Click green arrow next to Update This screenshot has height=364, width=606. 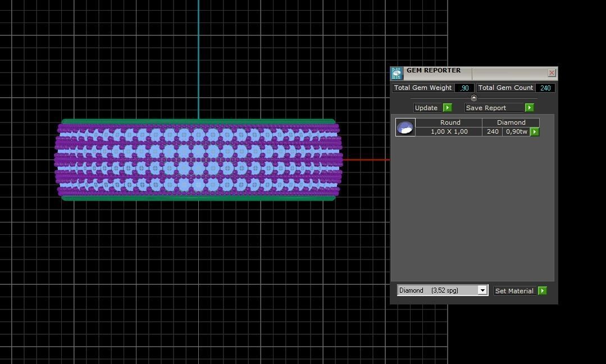tap(447, 108)
